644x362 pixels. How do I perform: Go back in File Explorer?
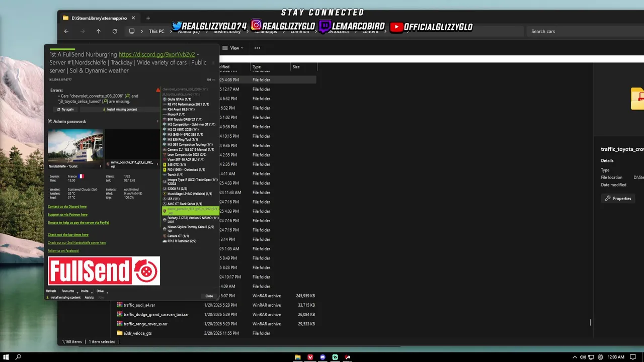(x=66, y=31)
